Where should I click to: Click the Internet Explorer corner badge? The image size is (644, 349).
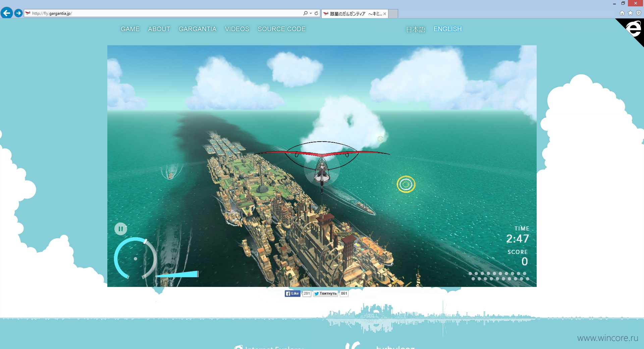tap(634, 29)
